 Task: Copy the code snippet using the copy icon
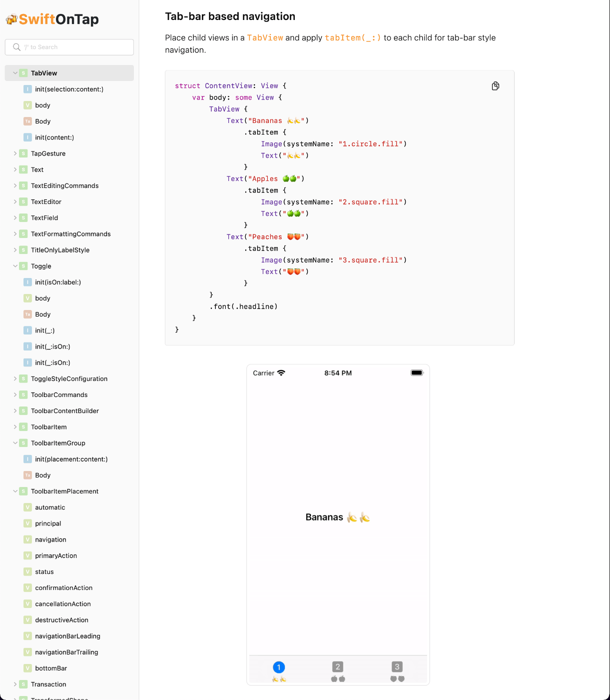pyautogui.click(x=495, y=85)
